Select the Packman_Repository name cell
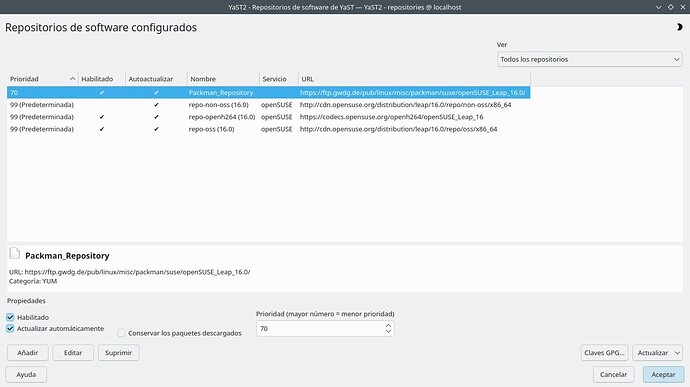Image resolution: width=690 pixels, height=387 pixels. [221, 92]
